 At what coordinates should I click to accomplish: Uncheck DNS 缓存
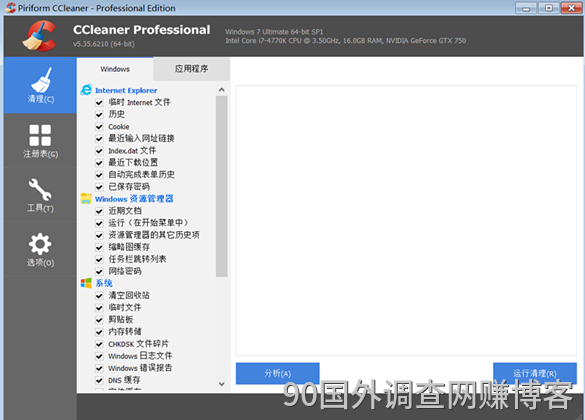(x=99, y=380)
